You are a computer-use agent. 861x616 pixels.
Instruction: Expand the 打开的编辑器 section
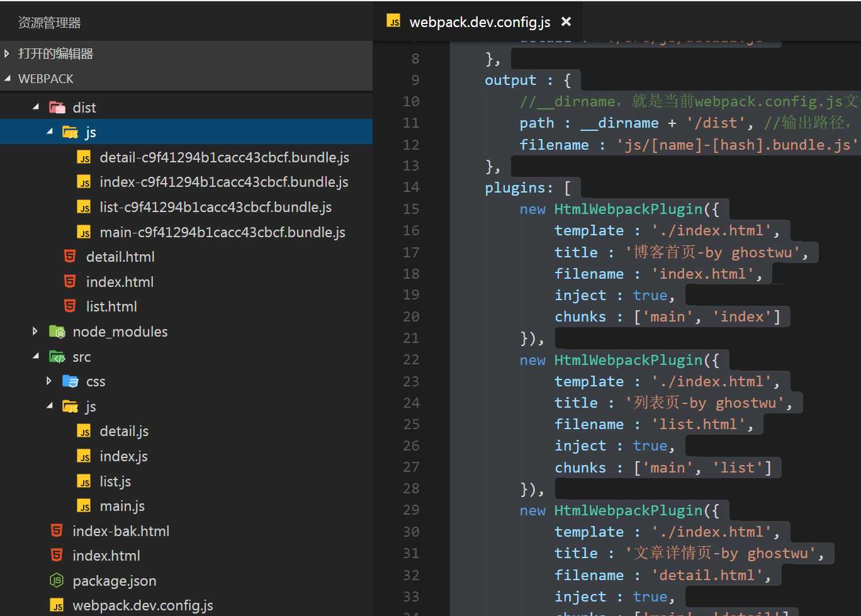coord(7,53)
